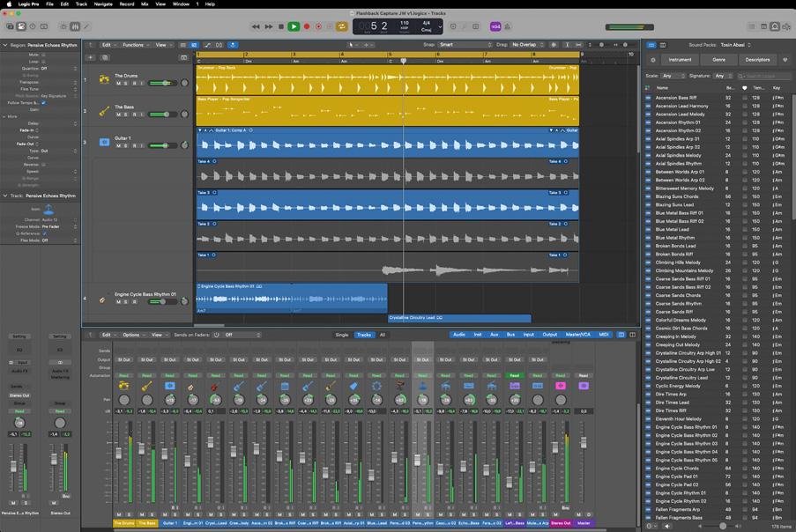
Task: Open the Scale dropdown in loop browser
Action: coord(673,76)
